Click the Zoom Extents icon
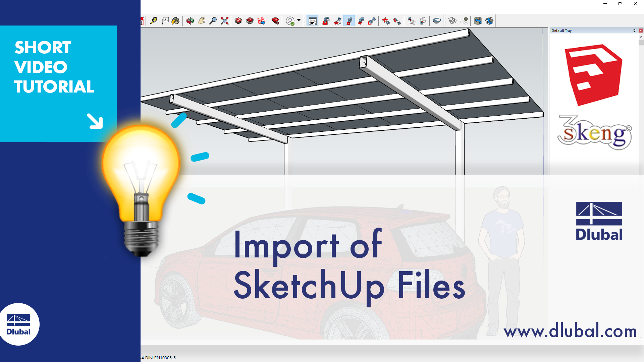644x362 pixels. tap(224, 21)
